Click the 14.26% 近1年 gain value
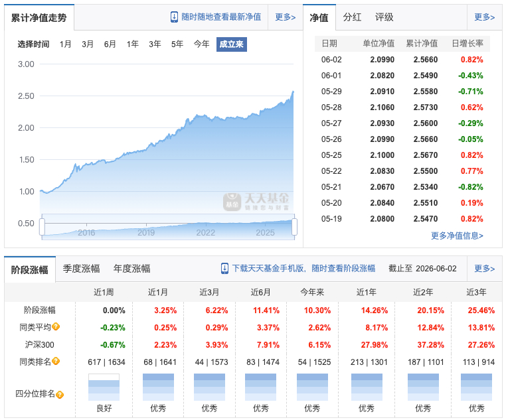 pos(375,311)
